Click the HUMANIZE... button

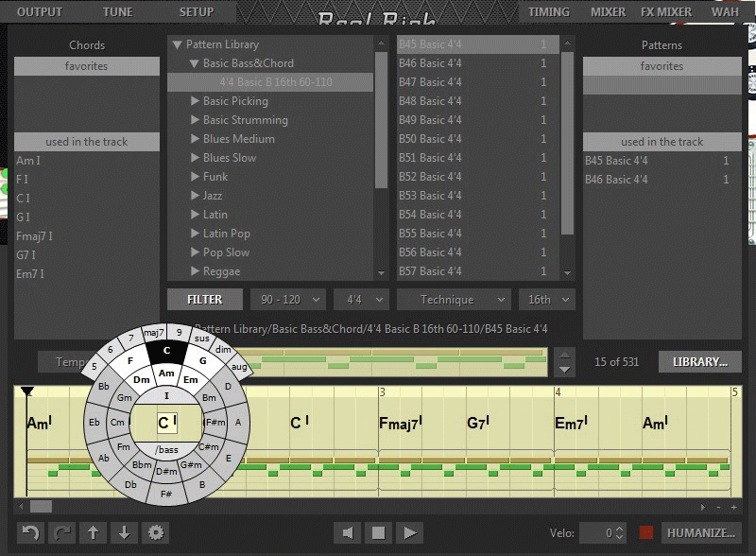pos(701,533)
